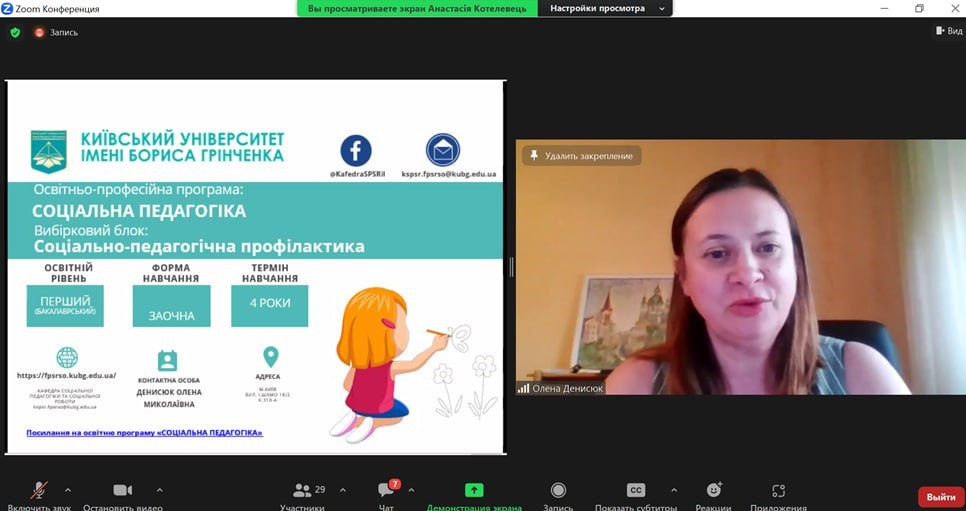
Task: Click the divider handle between screen and video
Action: click(x=511, y=267)
